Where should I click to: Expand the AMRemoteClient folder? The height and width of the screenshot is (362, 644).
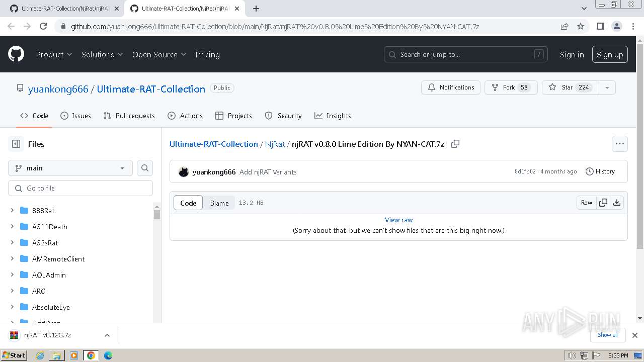pyautogui.click(x=12, y=259)
